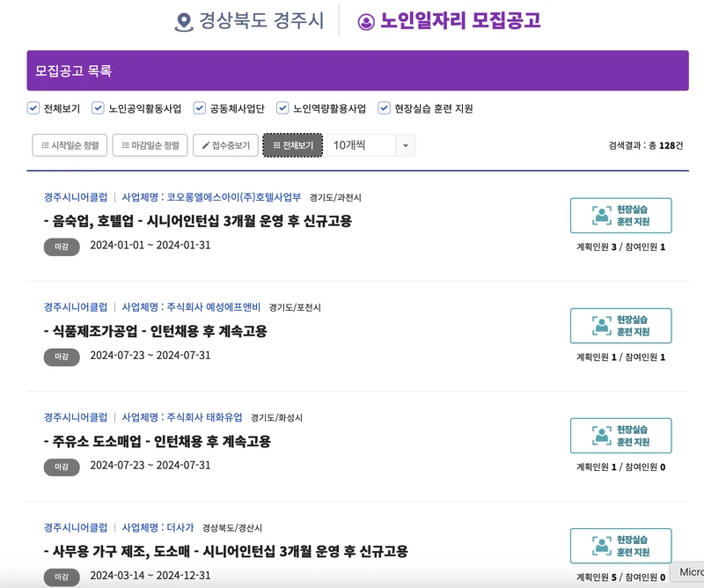The image size is (704, 588).
Task: Click the trainee icon on the 주식회사 태화유업 listing badge
Action: 600,435
